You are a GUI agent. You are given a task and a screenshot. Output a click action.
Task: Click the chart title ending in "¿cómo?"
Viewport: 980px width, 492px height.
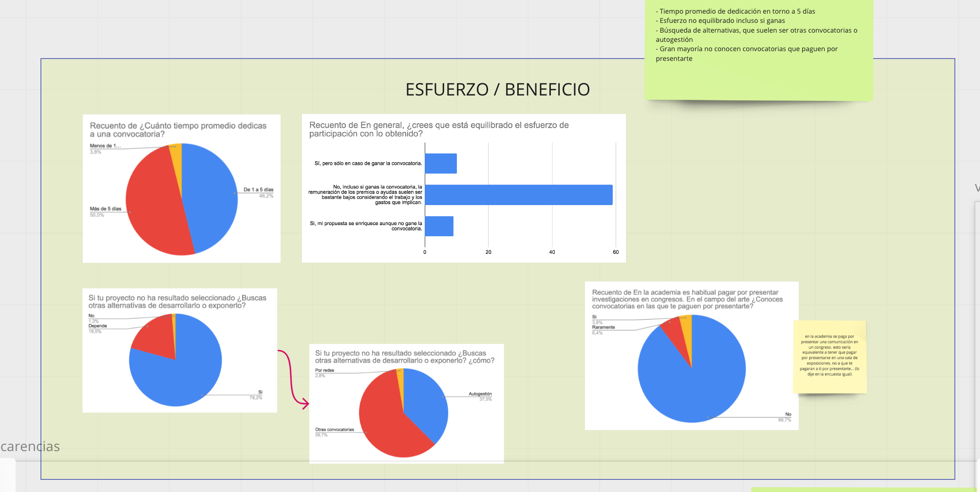pyautogui.click(x=405, y=357)
